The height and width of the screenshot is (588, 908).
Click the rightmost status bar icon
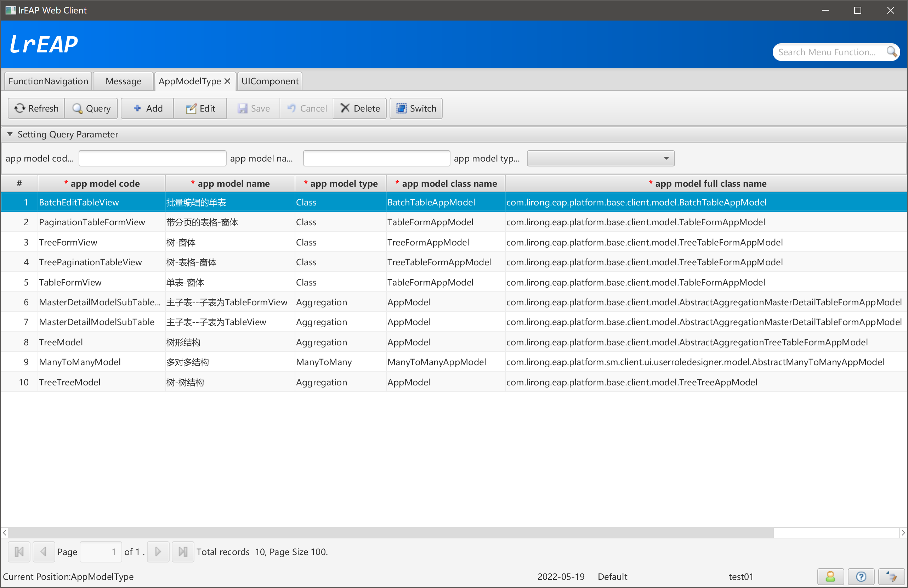892,576
